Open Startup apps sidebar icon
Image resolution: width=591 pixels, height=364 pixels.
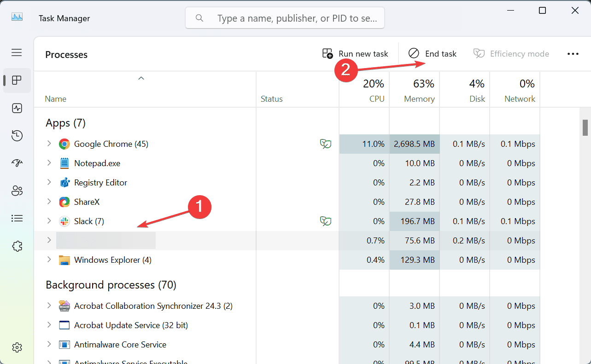click(17, 163)
